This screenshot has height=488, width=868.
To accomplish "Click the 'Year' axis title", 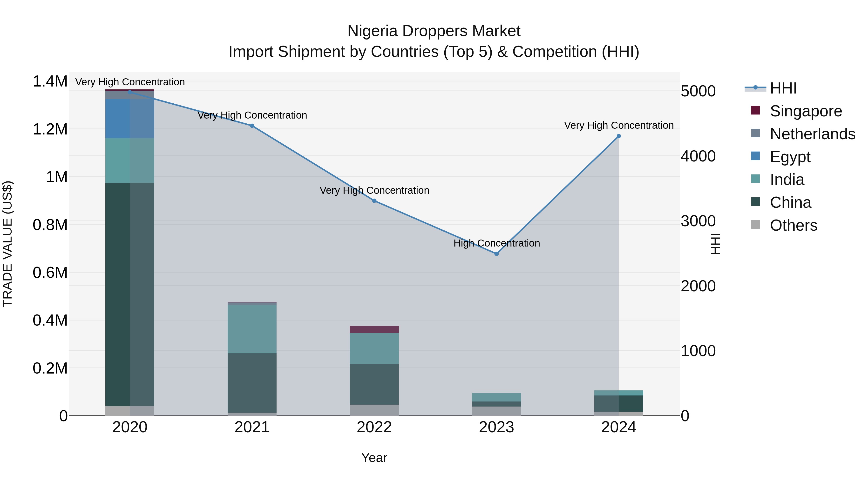I will click(x=374, y=458).
